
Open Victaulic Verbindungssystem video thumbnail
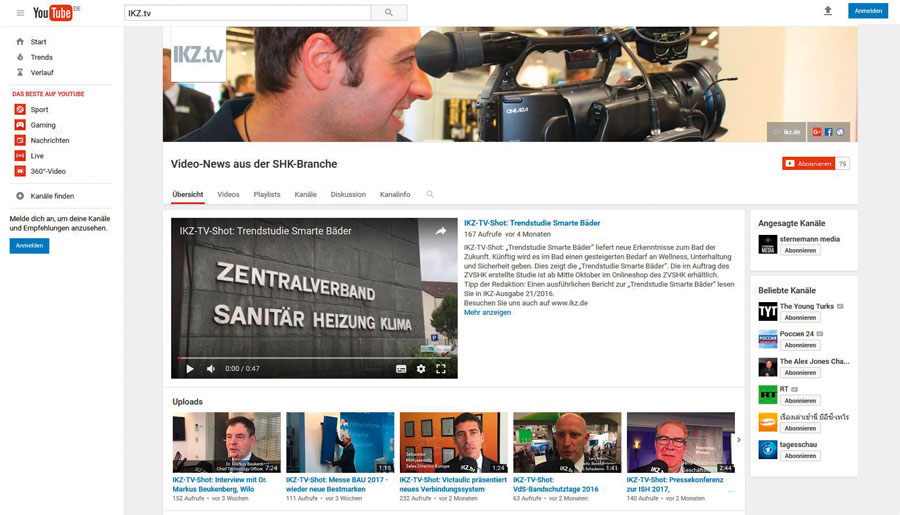[453, 443]
